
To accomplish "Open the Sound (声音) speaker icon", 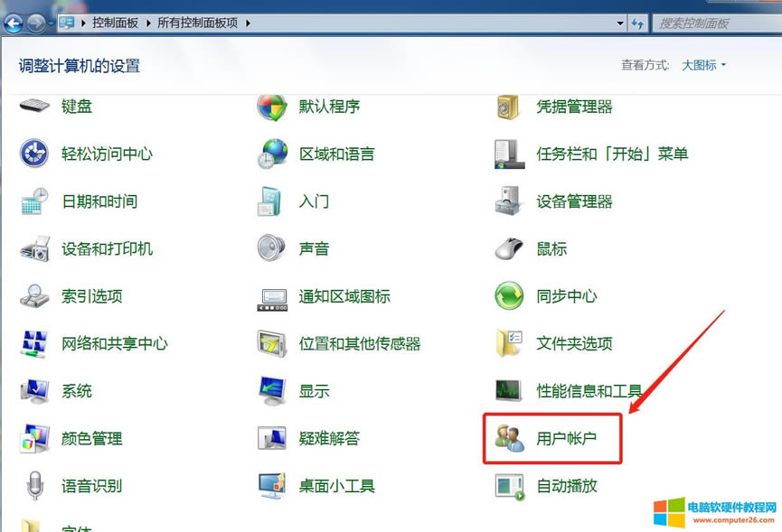I will [x=272, y=248].
